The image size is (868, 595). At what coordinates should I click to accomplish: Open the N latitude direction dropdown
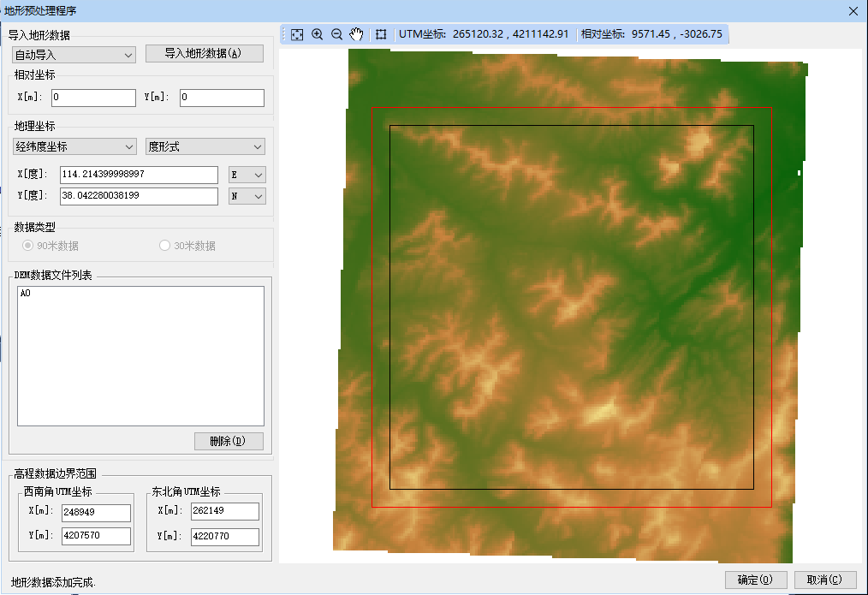tap(247, 196)
